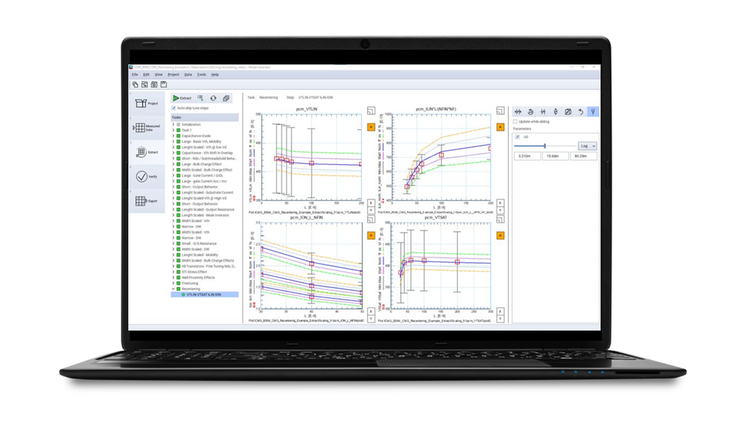Open the Project menu

tap(173, 75)
